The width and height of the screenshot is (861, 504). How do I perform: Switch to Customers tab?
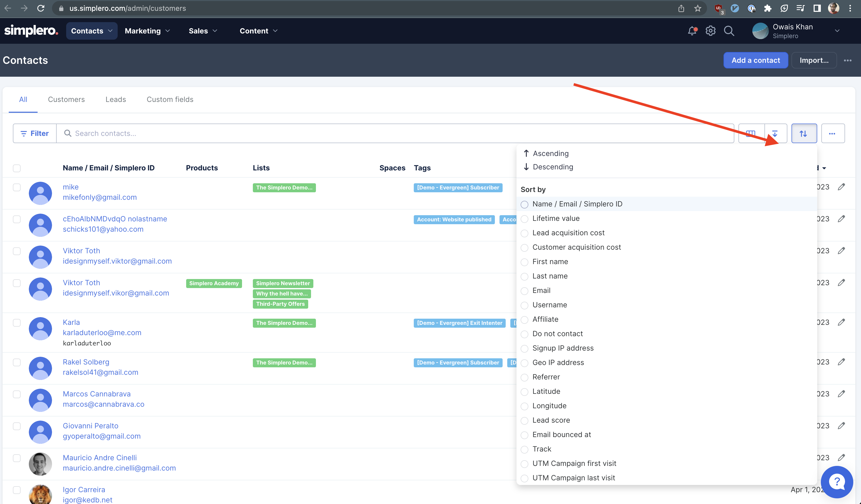[x=66, y=99]
